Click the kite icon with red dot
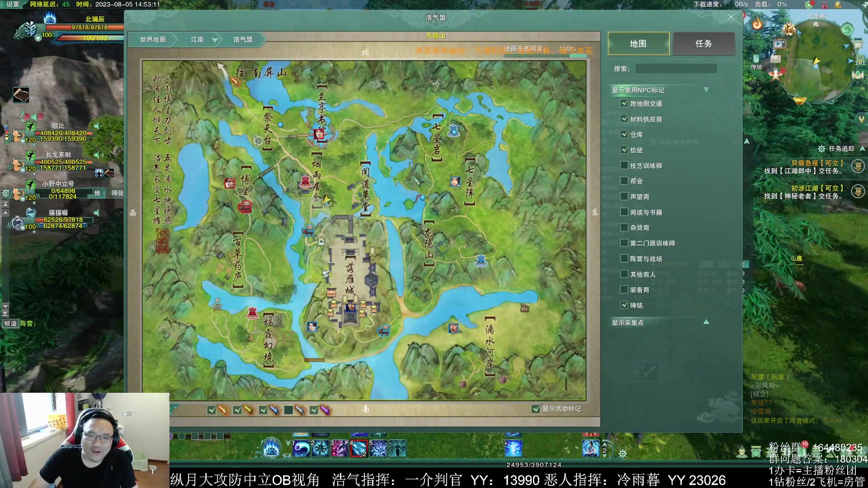The height and width of the screenshot is (488, 868). pos(776,74)
